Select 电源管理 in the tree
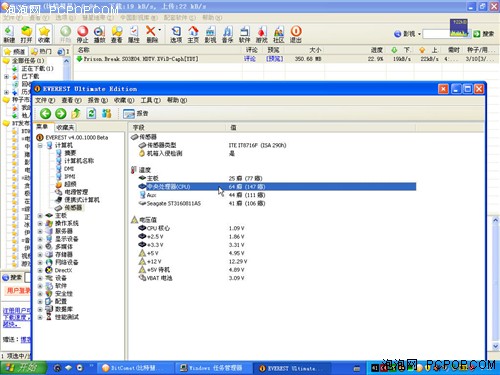Viewport: 500px width, 375px height. point(76,192)
